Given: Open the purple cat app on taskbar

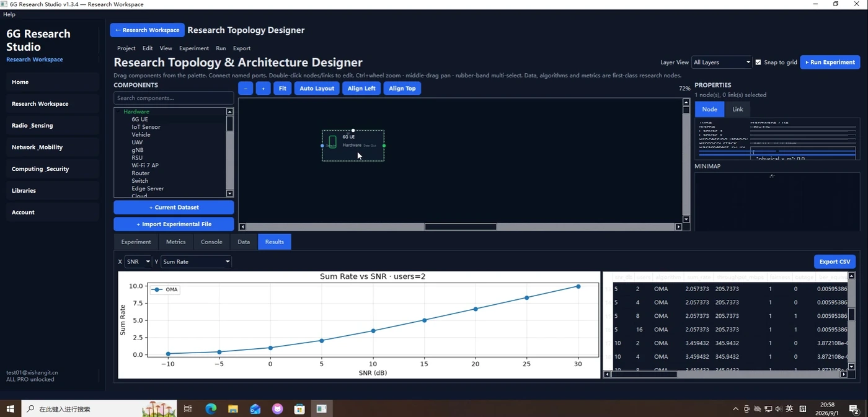Looking at the screenshot, I should pyautogui.click(x=277, y=409).
